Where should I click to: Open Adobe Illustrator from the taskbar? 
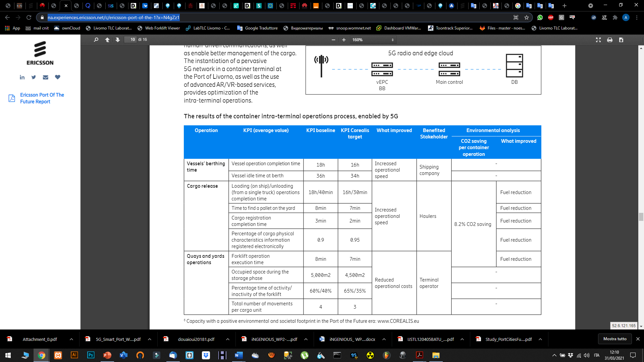pos(74,355)
